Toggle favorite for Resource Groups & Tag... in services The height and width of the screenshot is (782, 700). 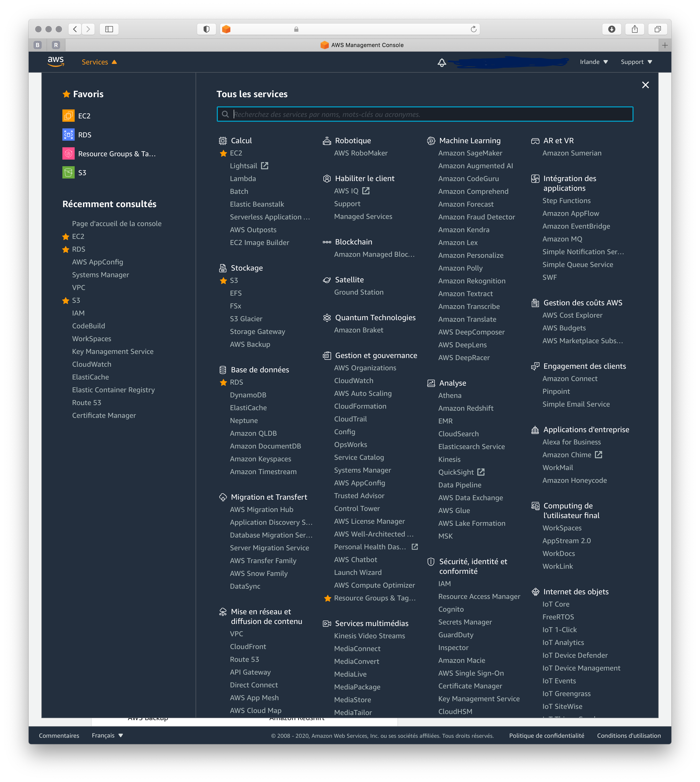327,597
